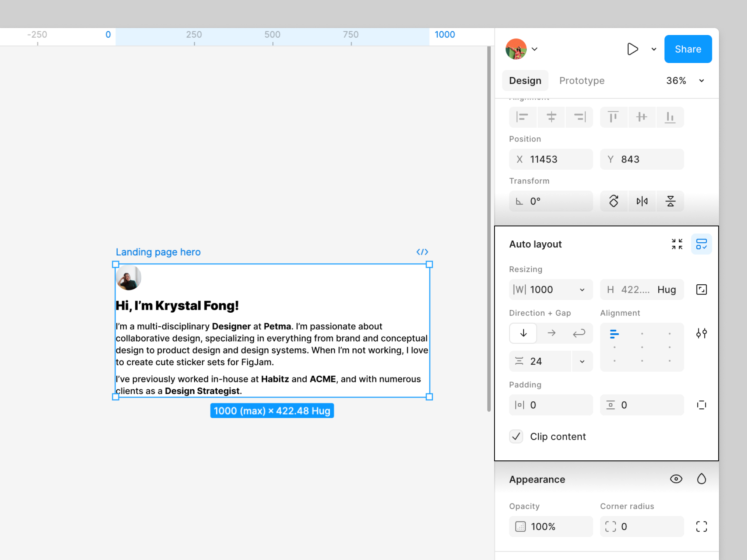The image size is (747, 560).
Task: Set auto layout direction to wrap
Action: [579, 333]
